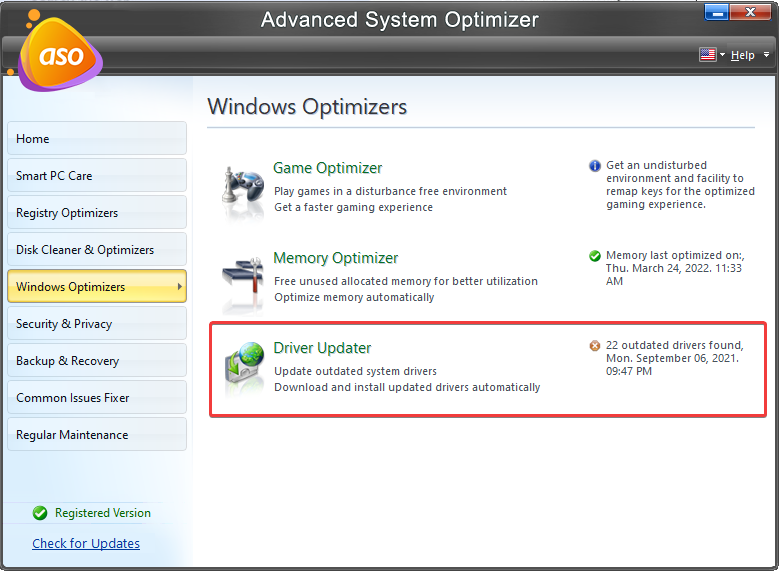Launch the Game Optimizer link
Viewport: 781px width, 571px height.
point(328,168)
